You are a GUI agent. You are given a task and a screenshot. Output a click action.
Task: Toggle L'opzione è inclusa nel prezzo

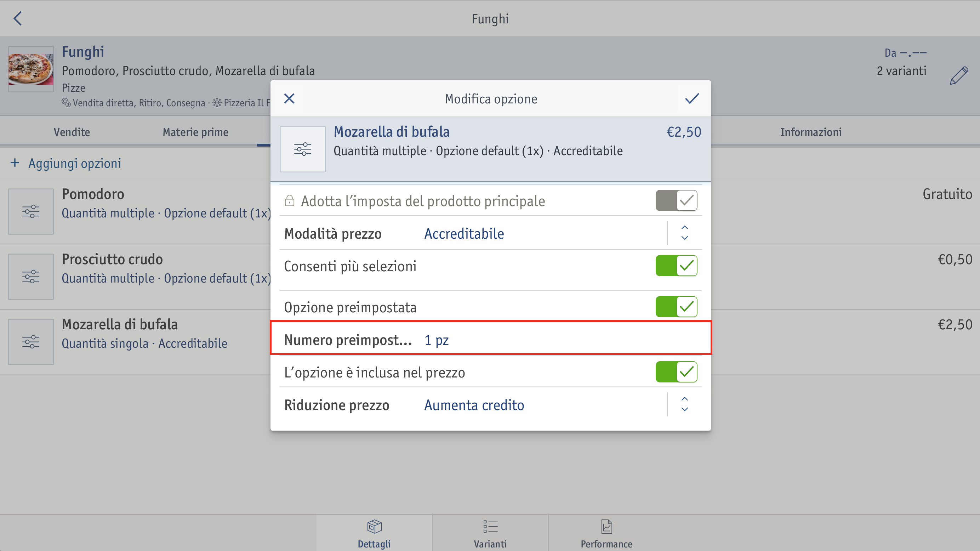[x=677, y=372]
